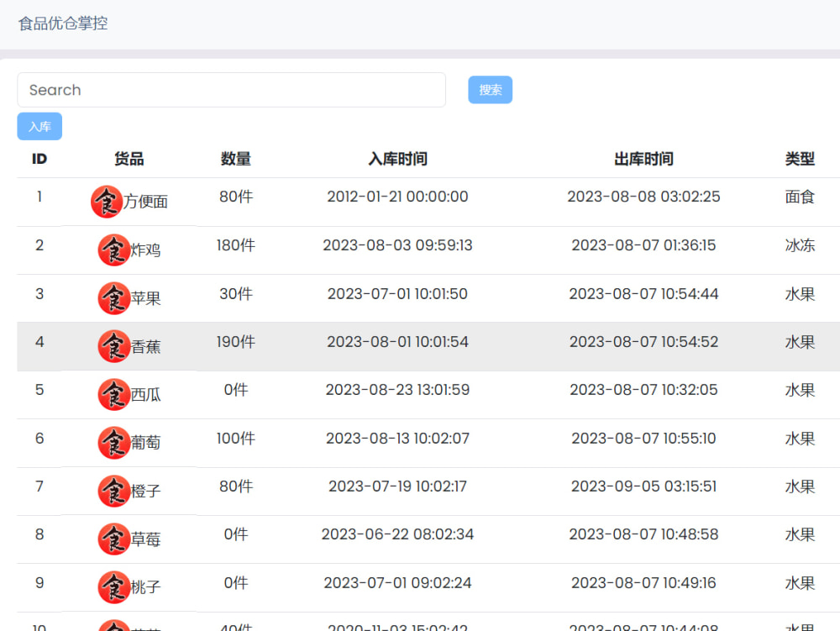This screenshot has width=840, height=631.
Task: Select the 橙子 product name
Action: [x=145, y=492]
